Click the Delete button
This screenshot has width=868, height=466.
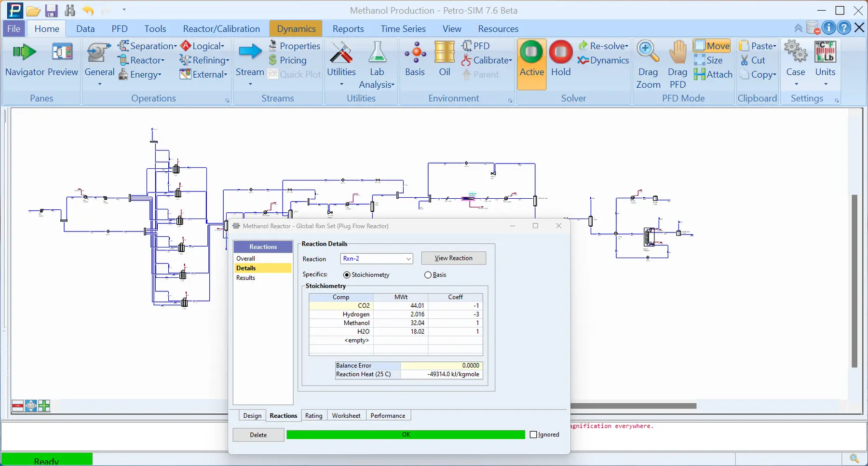pyautogui.click(x=258, y=435)
